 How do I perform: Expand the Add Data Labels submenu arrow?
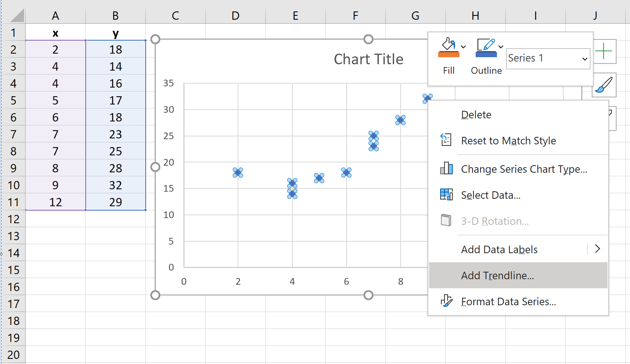[597, 249]
